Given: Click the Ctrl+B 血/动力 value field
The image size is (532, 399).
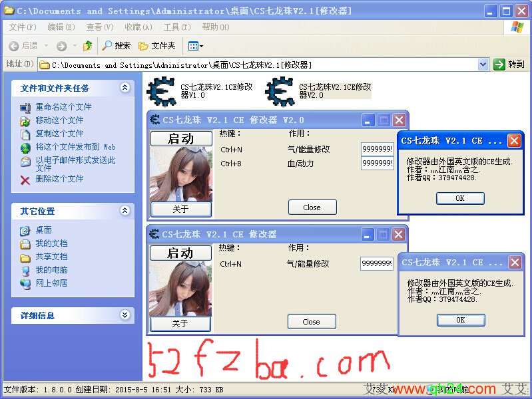Looking at the screenshot, I should [377, 164].
